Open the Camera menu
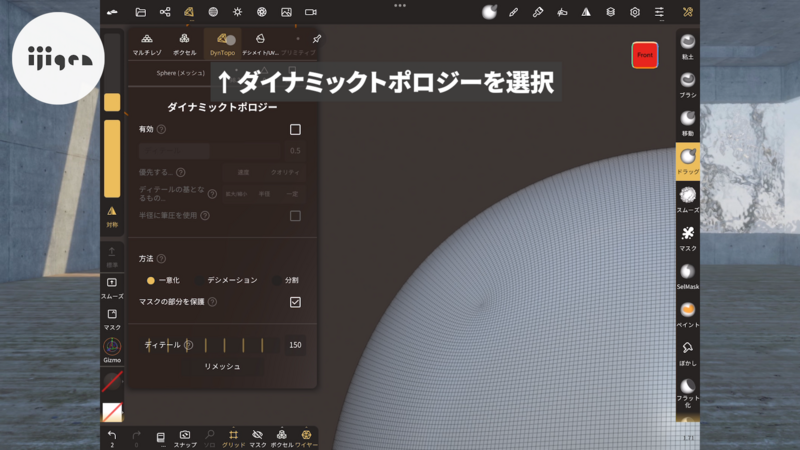800x450 pixels. point(311,12)
